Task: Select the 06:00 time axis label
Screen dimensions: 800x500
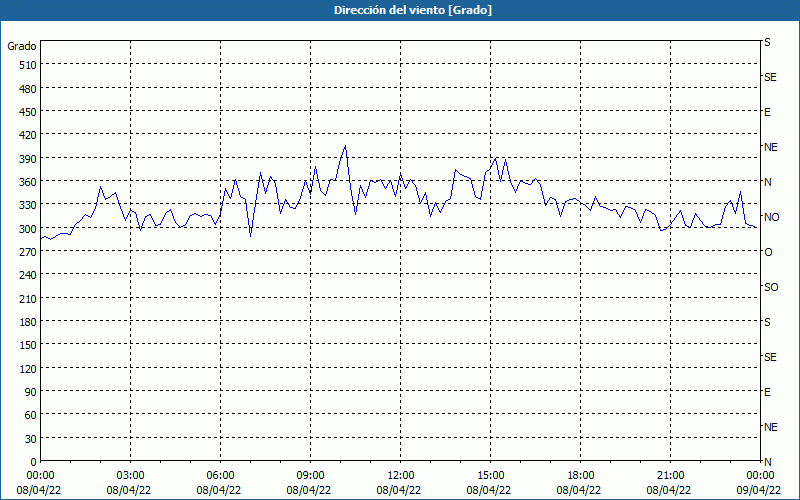Action: pyautogui.click(x=220, y=476)
